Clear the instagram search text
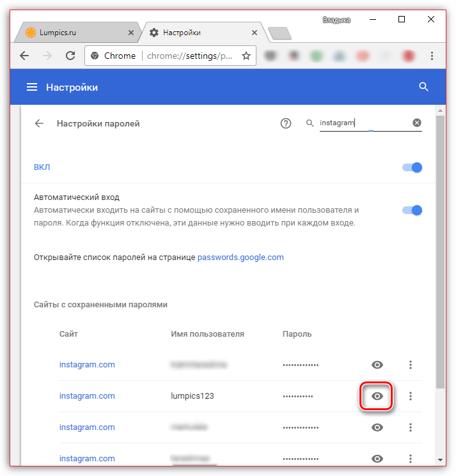 (x=417, y=123)
